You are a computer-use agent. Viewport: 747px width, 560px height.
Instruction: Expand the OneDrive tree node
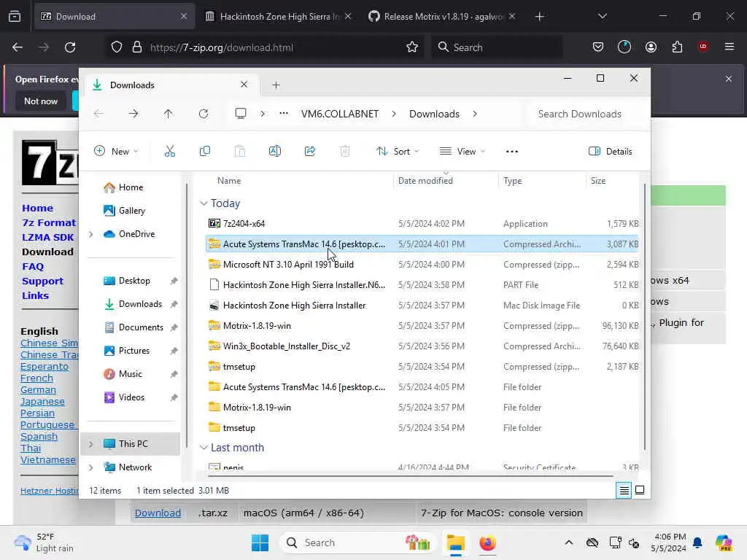tap(91, 234)
